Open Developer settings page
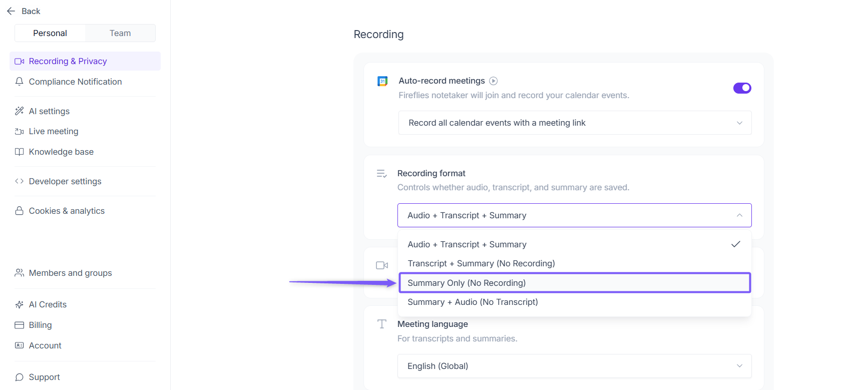This screenshot has height=390, width=868. [x=65, y=181]
